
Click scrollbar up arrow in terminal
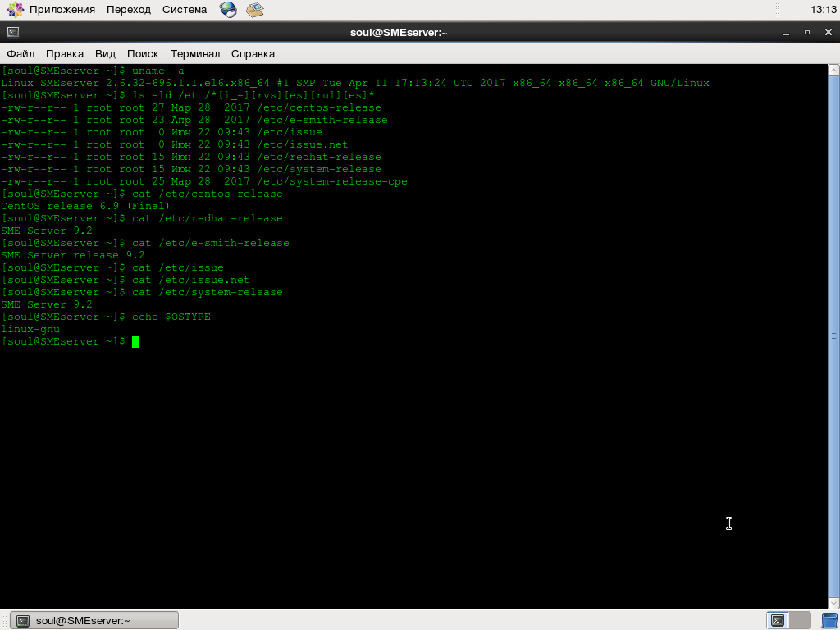tap(833, 71)
